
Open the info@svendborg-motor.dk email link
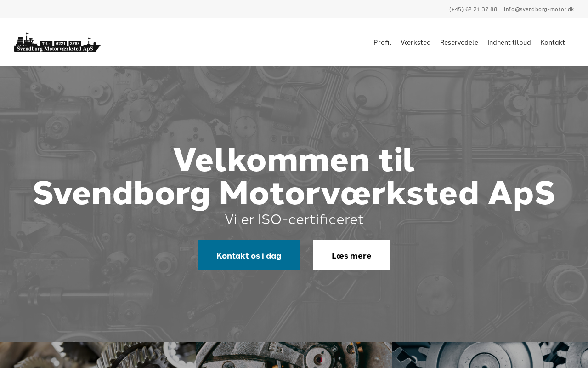[x=539, y=9]
